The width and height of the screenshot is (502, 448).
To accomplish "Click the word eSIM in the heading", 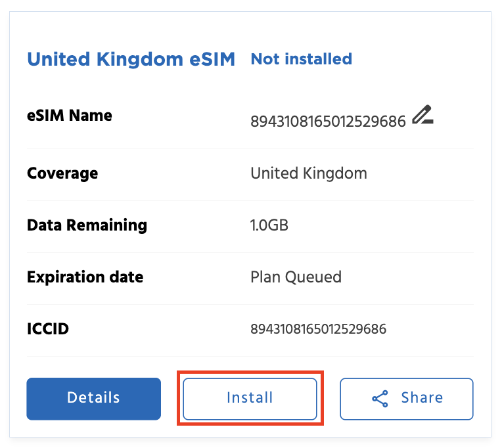I will pos(210,60).
